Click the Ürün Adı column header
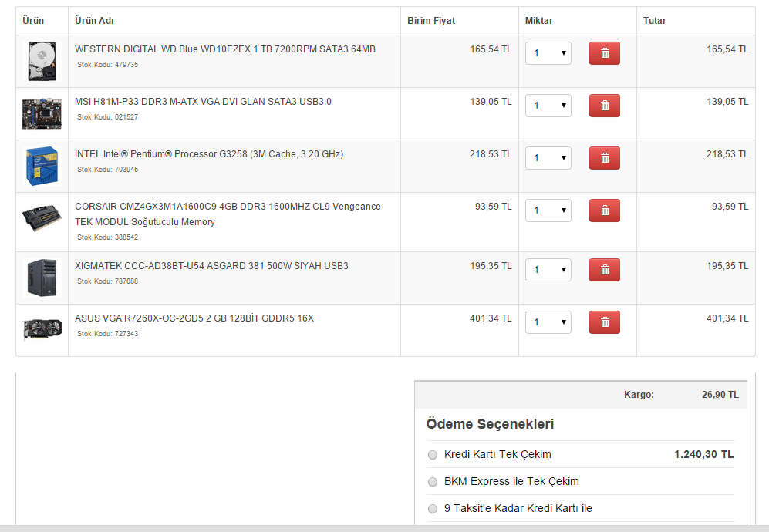This screenshot has height=532, width=769. click(x=94, y=21)
